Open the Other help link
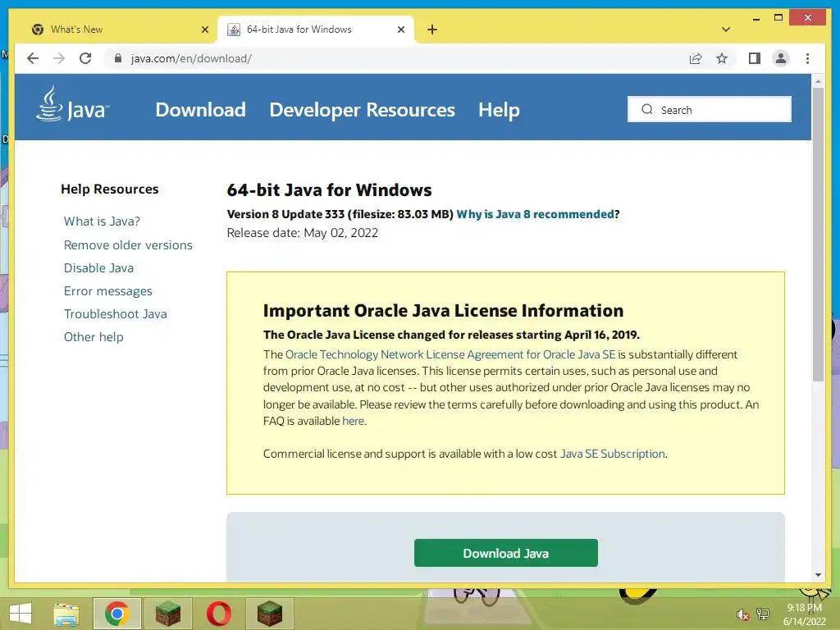 [x=94, y=337]
